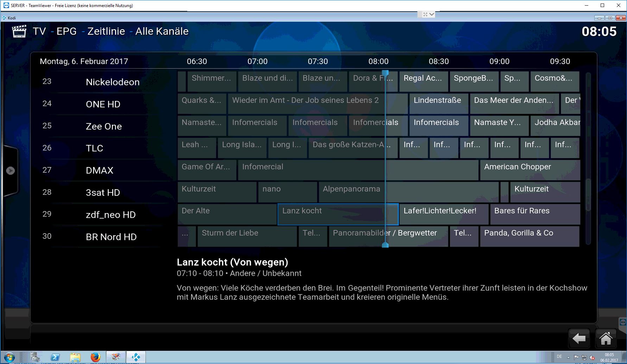Switch to Kodi taskbar button
The image size is (627, 364).
pyautogui.click(x=136, y=357)
